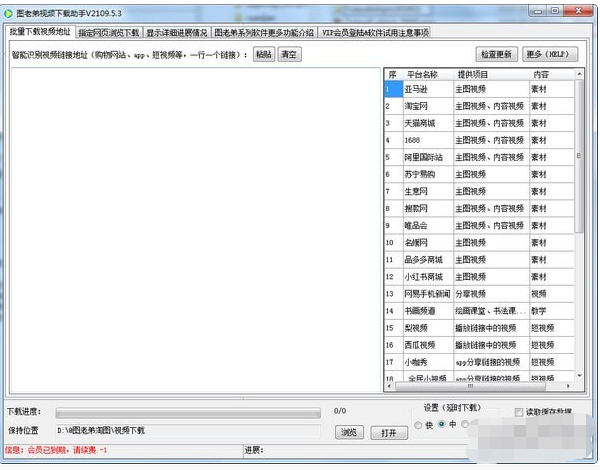Select the 西瓜视频 row
Screen dimensions: 600x470
click(x=479, y=345)
